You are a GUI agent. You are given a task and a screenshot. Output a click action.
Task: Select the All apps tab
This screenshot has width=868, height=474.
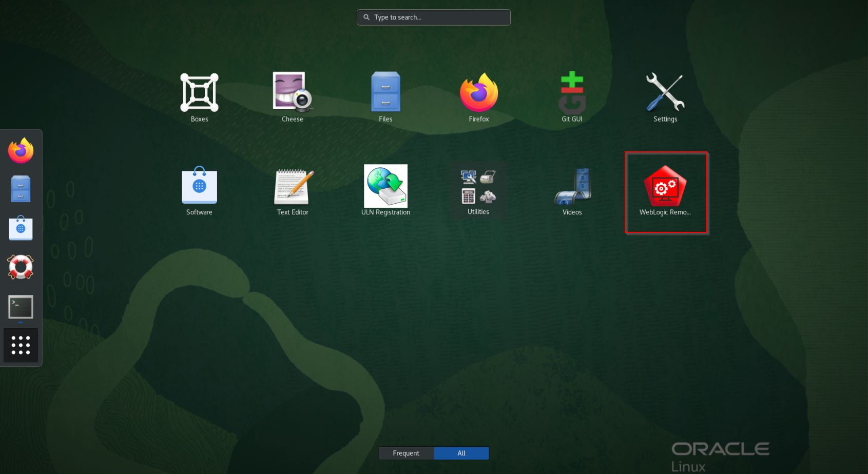click(x=461, y=453)
